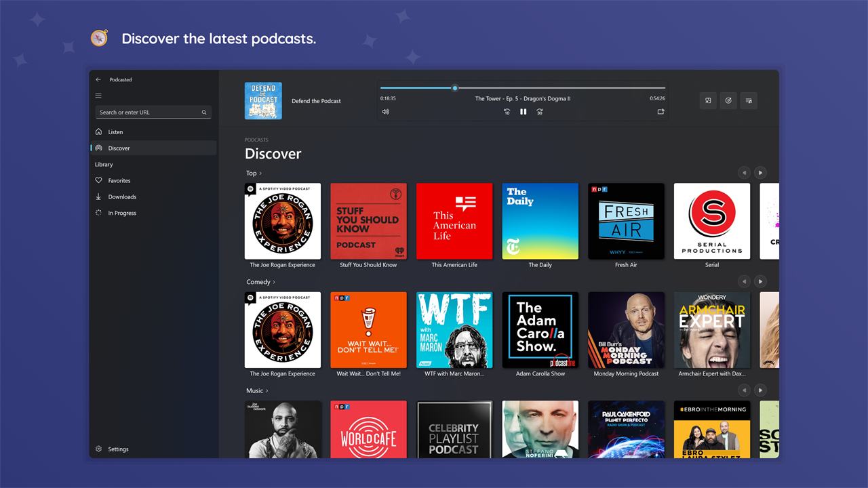Click the 'Adam Carolla Show' label
This screenshot has height=488, width=868.
point(540,374)
